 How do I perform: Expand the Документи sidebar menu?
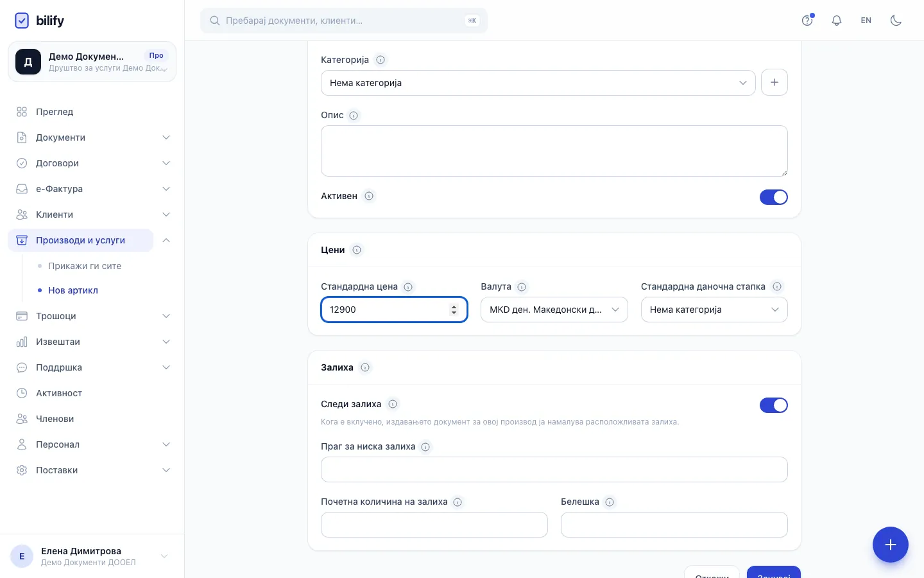pos(92,137)
